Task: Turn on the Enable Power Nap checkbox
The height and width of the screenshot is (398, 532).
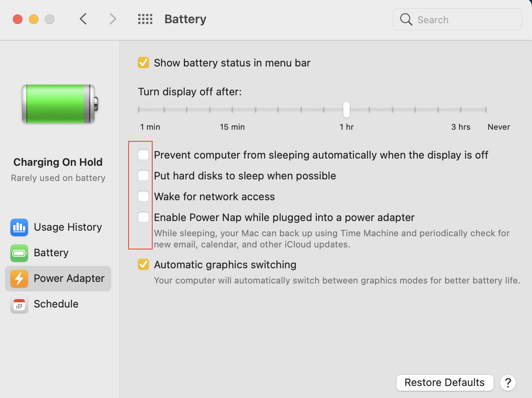Action: click(x=143, y=217)
